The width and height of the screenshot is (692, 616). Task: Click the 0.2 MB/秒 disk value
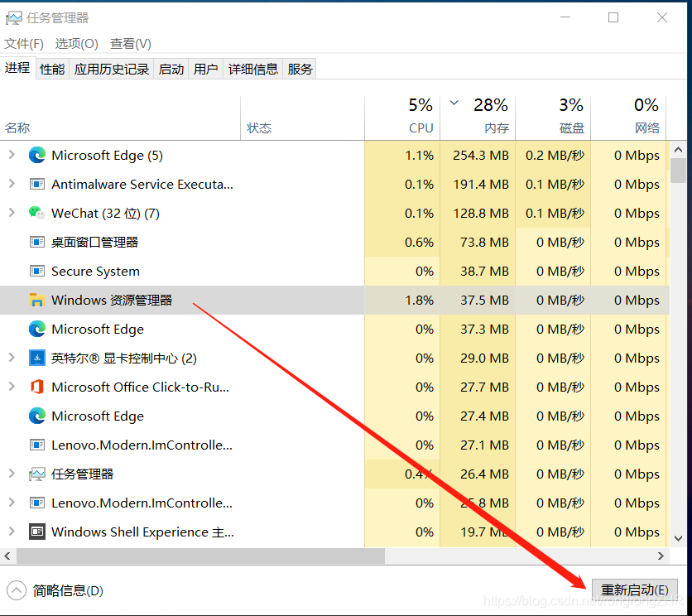(555, 156)
